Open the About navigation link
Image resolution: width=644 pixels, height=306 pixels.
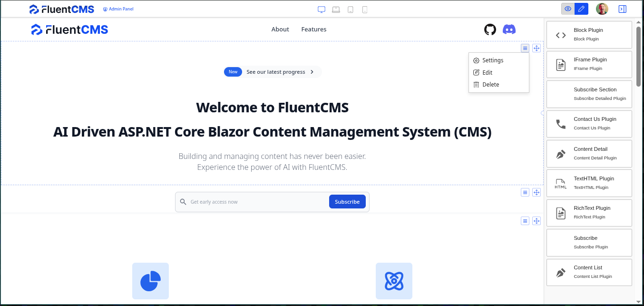[x=280, y=30]
